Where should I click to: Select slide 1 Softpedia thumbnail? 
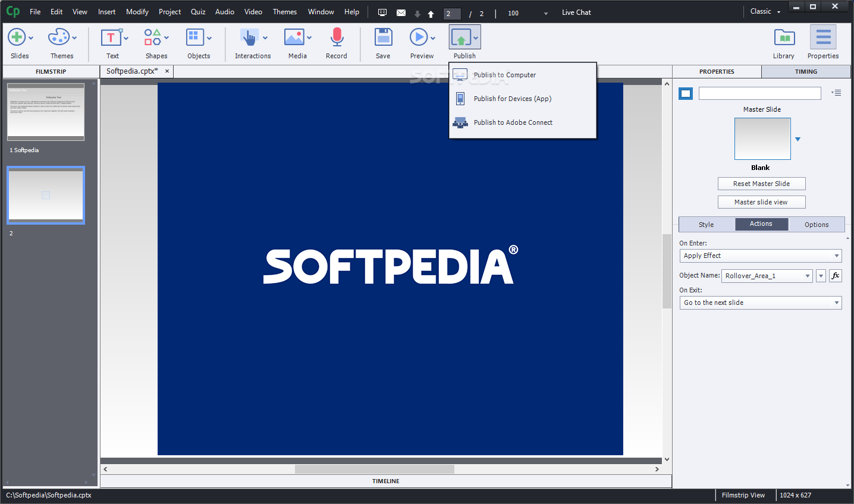click(46, 112)
